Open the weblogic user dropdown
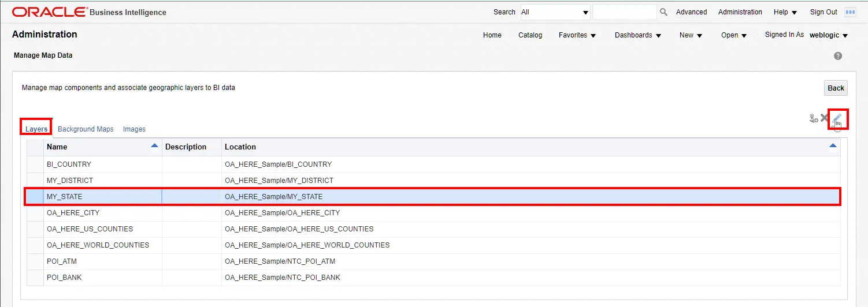 coord(829,35)
